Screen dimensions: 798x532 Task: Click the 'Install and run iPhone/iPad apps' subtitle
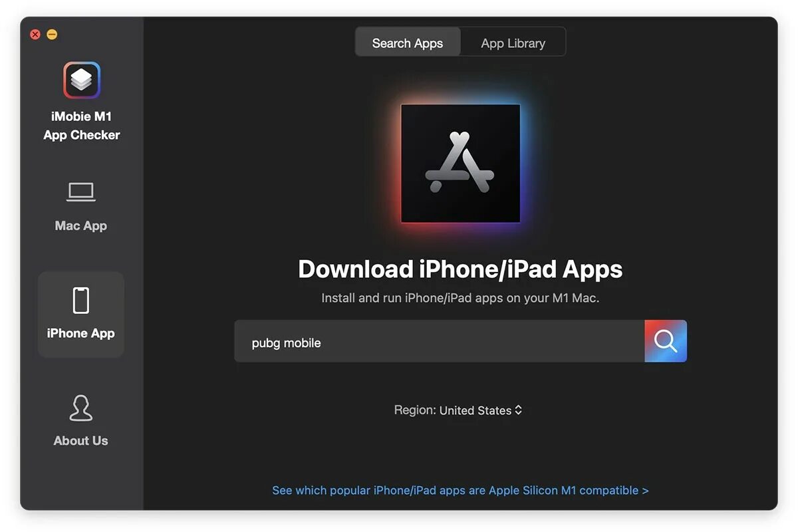pos(460,298)
